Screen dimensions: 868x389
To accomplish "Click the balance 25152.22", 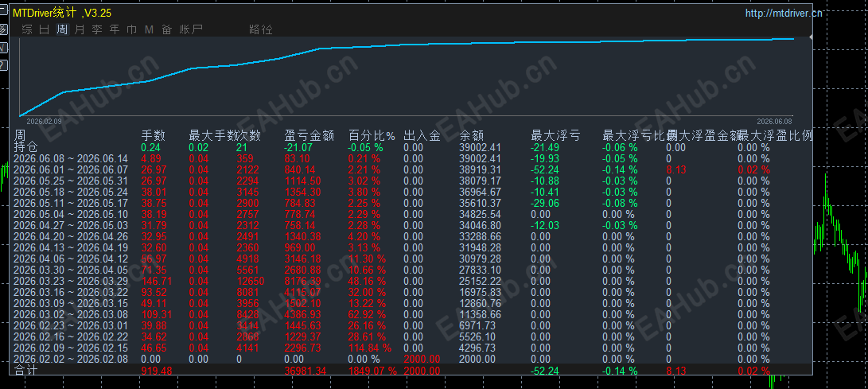I will pos(480,281).
